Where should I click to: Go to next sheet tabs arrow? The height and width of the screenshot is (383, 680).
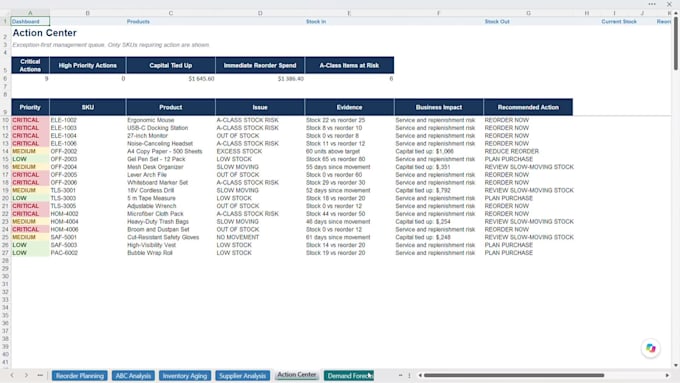pos(26,375)
